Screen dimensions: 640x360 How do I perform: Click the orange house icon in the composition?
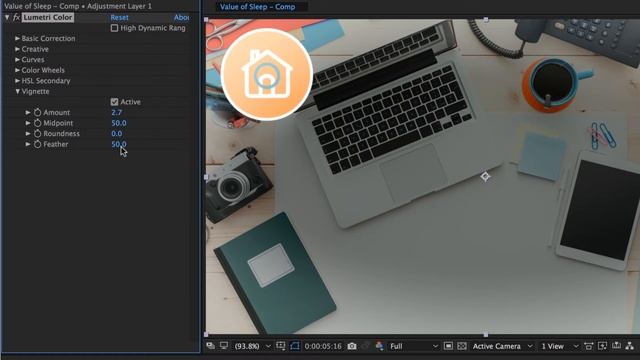[x=267, y=74]
